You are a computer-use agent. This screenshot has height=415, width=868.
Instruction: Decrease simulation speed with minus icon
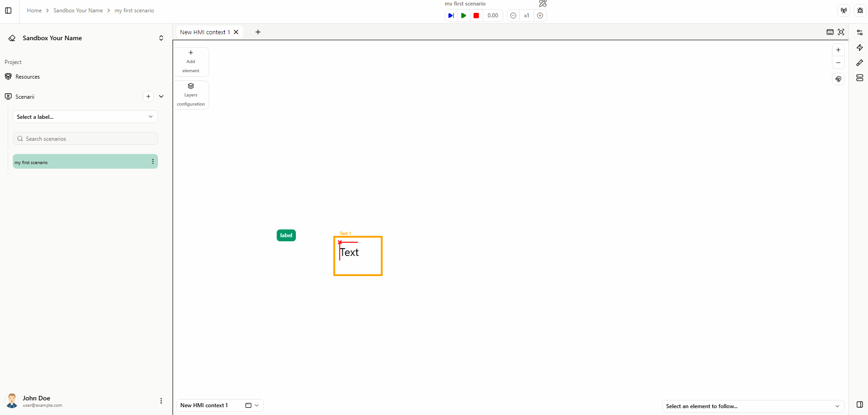click(513, 16)
